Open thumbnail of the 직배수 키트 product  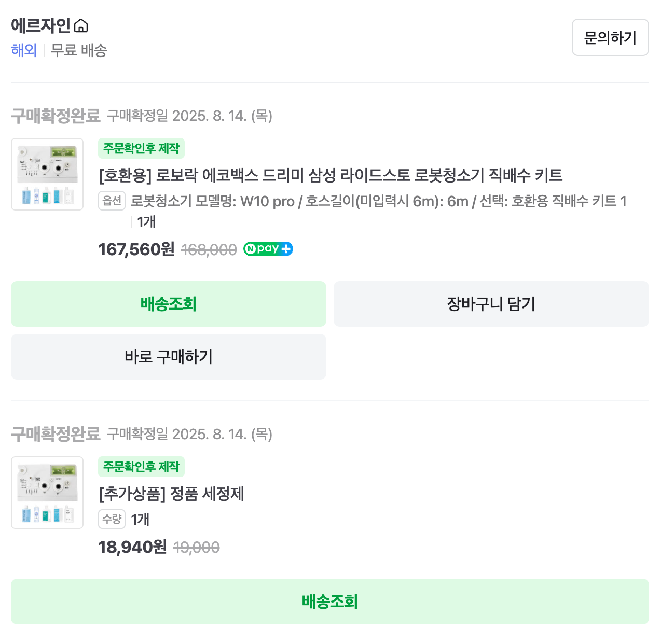47,174
